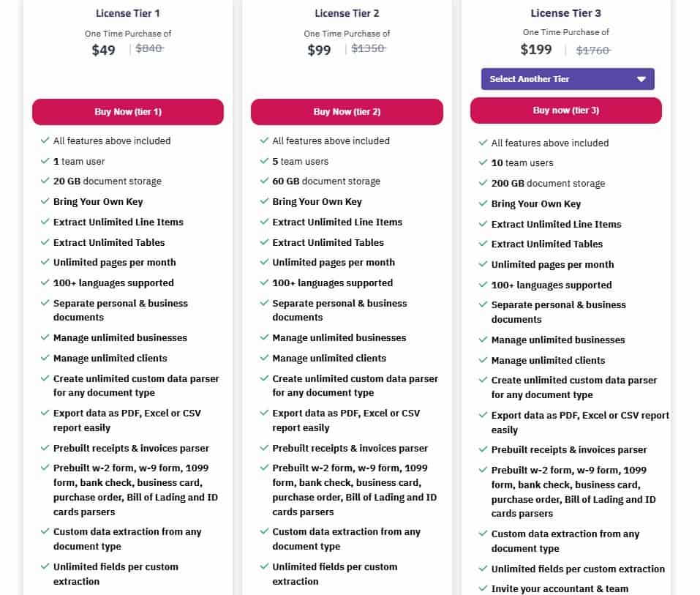
Task: Click the dropdown arrow on 'Select Another Tier'
Action: pos(642,79)
